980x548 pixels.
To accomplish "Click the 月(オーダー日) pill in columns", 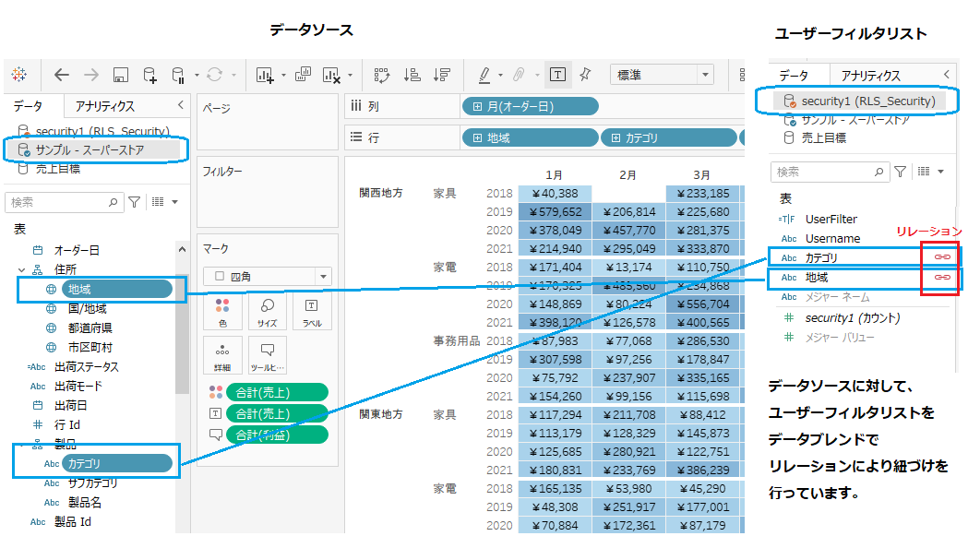I will 530,106.
